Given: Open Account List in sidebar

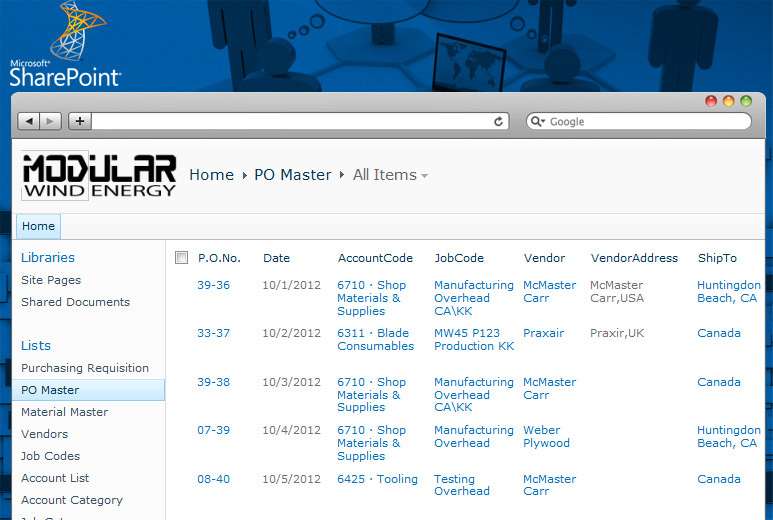Looking at the screenshot, I should 55,478.
